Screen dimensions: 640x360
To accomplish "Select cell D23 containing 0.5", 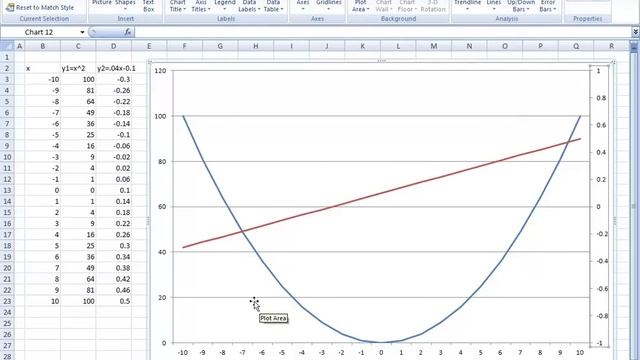I will 113,301.
